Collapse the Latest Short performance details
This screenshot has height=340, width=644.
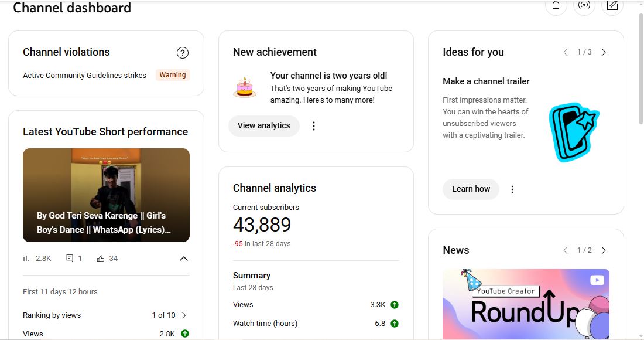click(183, 259)
